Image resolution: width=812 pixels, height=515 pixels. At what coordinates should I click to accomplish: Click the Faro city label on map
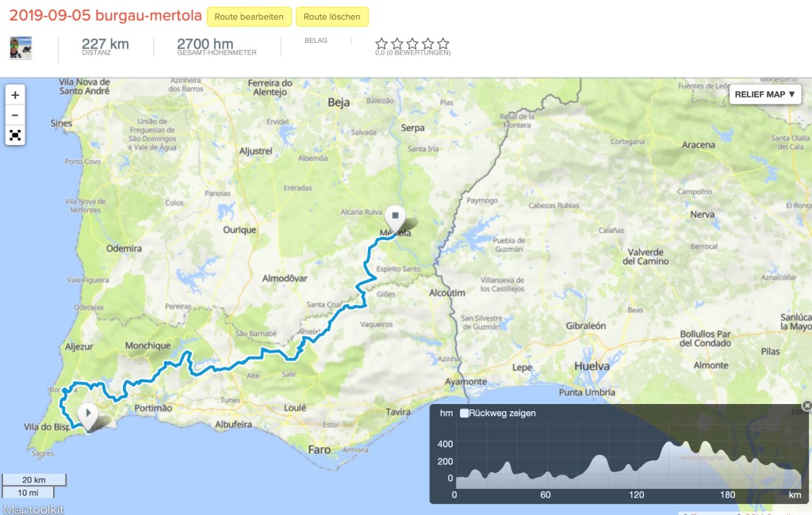tap(319, 449)
